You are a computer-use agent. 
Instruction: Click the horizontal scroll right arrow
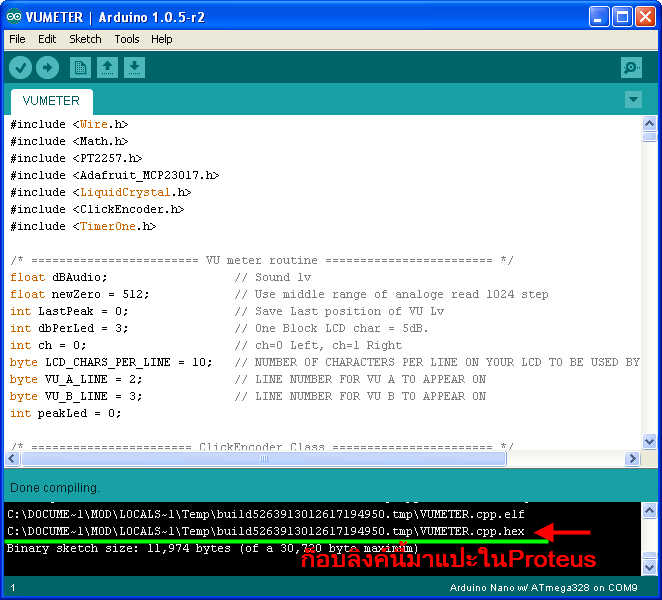(x=632, y=458)
